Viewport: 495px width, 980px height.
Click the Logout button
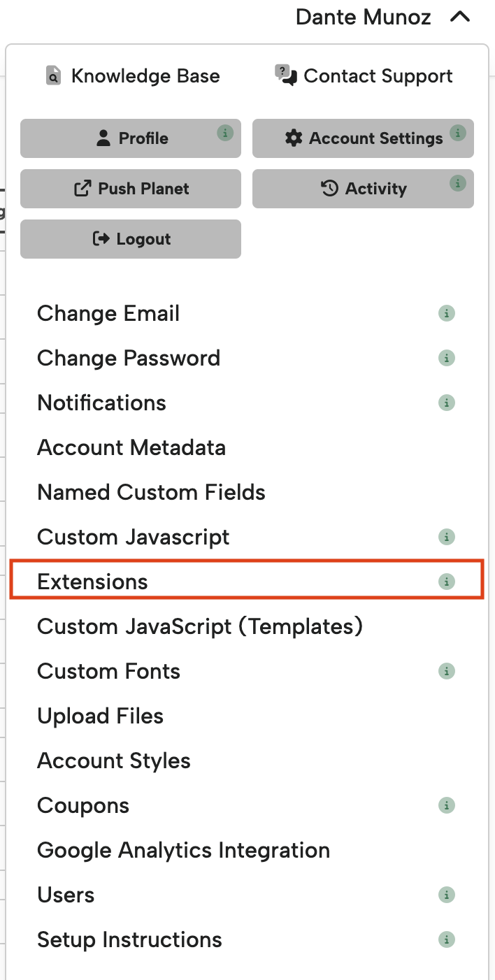(x=130, y=238)
